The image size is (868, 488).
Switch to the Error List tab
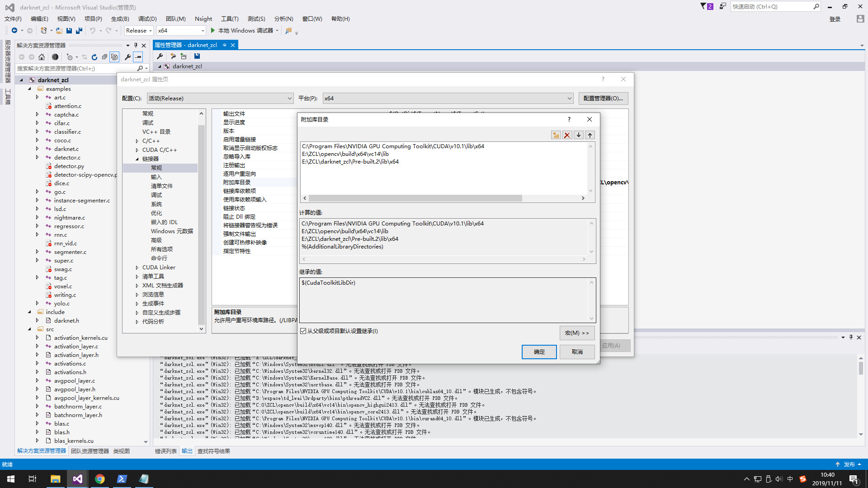click(x=166, y=451)
